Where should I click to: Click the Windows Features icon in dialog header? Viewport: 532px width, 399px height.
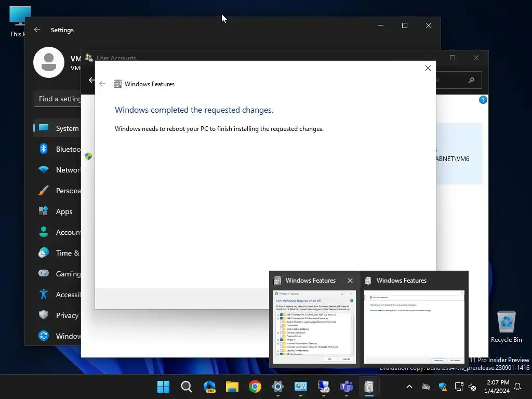coord(117,84)
